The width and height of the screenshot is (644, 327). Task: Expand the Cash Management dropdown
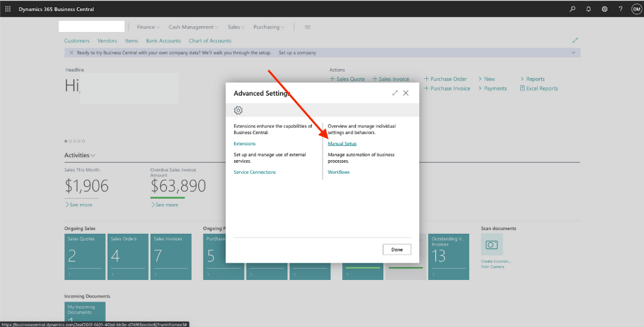coord(194,27)
